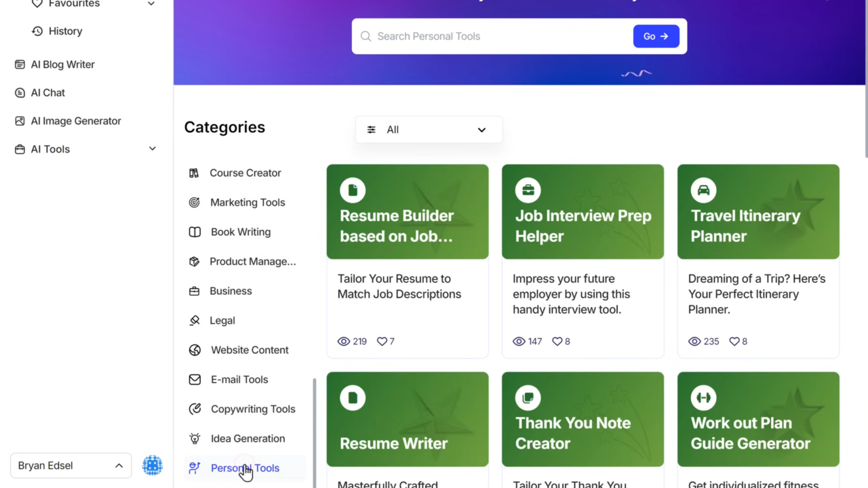This screenshot has height=488, width=868.
Task: Select Website Content category icon
Action: coord(195,350)
